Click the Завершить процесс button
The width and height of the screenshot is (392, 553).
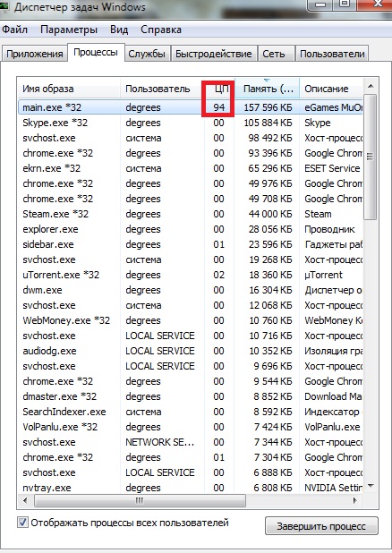click(x=321, y=526)
